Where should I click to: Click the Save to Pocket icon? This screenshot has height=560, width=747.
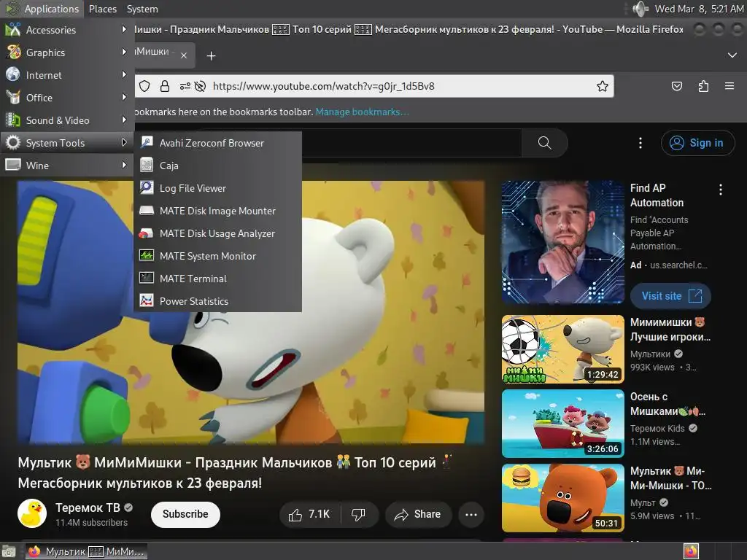(x=676, y=86)
